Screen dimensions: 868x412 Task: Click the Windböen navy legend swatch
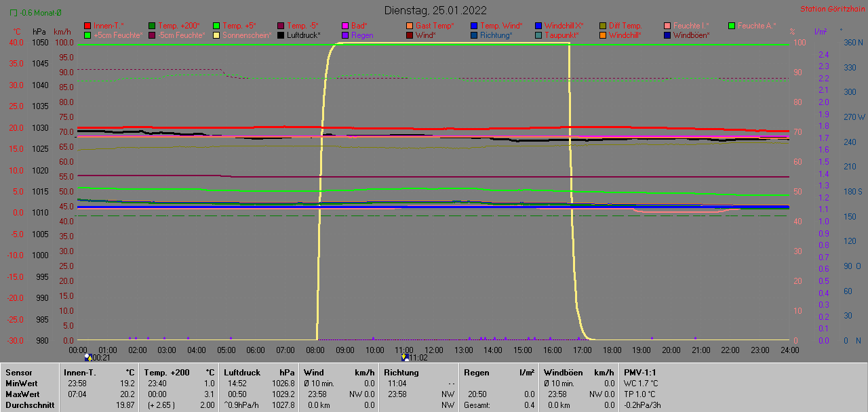[667, 35]
